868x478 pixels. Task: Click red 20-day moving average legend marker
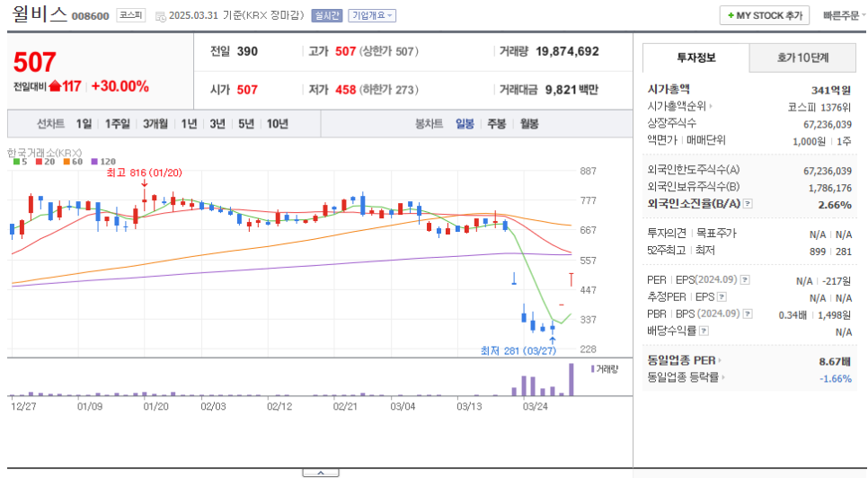click(39, 162)
